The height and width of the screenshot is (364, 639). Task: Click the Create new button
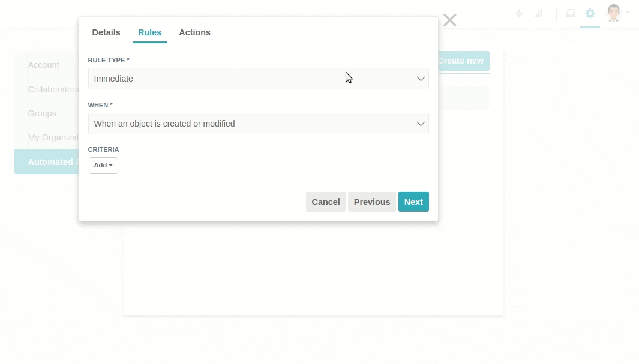point(464,61)
